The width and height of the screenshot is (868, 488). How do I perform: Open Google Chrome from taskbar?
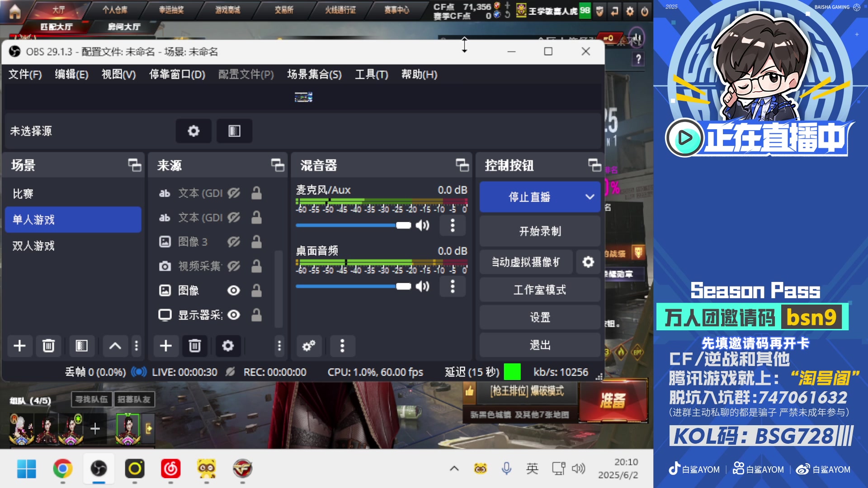[x=62, y=469]
